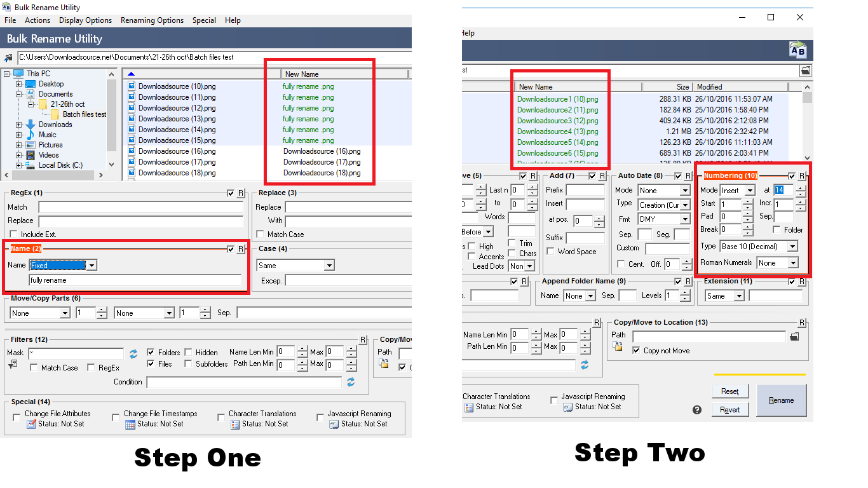Click the folder tree horizontal scrollbar
Viewport: 868px width, 488px height.
[54, 175]
